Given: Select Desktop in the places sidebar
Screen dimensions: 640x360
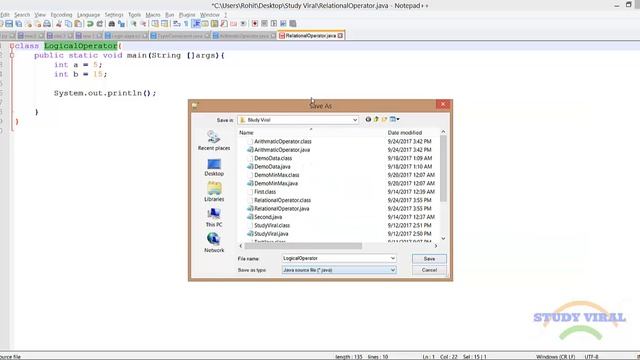Looking at the screenshot, I should point(214,167).
